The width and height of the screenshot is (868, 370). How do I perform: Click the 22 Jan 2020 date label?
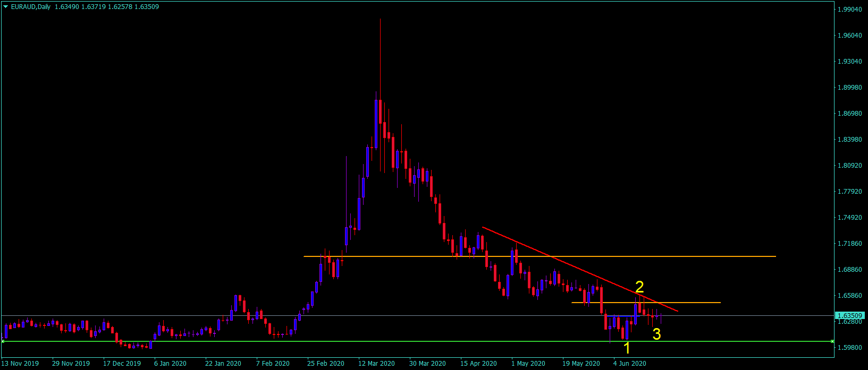point(223,364)
